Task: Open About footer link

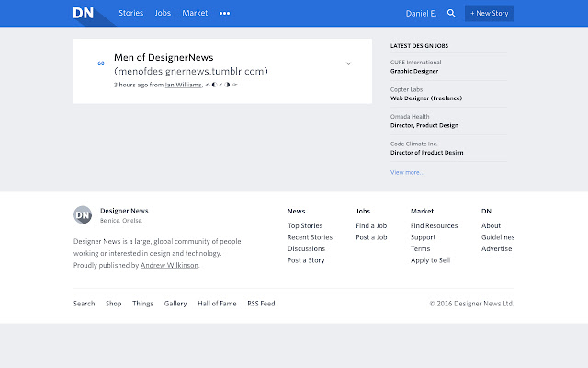Action: [x=491, y=225]
